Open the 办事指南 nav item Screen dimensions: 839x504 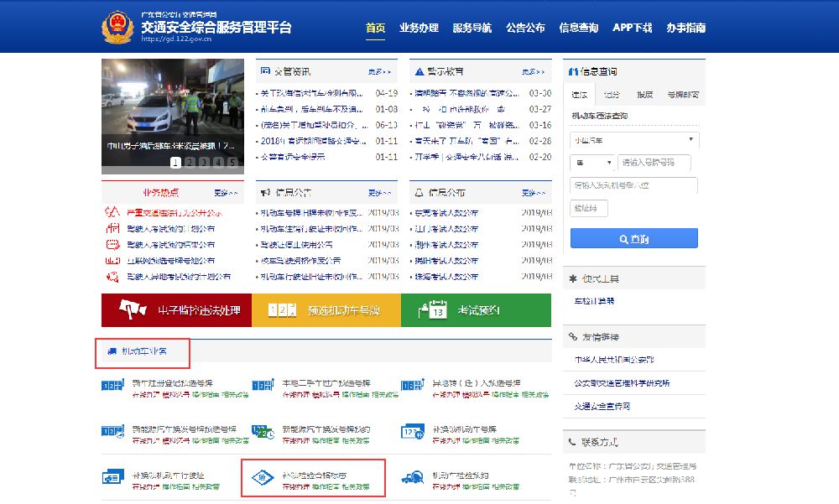(686, 28)
